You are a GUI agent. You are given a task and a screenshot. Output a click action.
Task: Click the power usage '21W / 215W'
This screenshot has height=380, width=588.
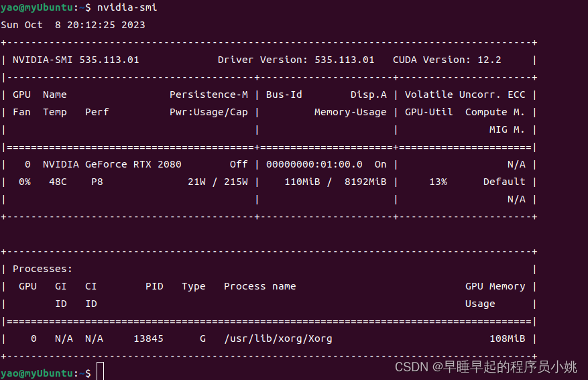(x=217, y=182)
